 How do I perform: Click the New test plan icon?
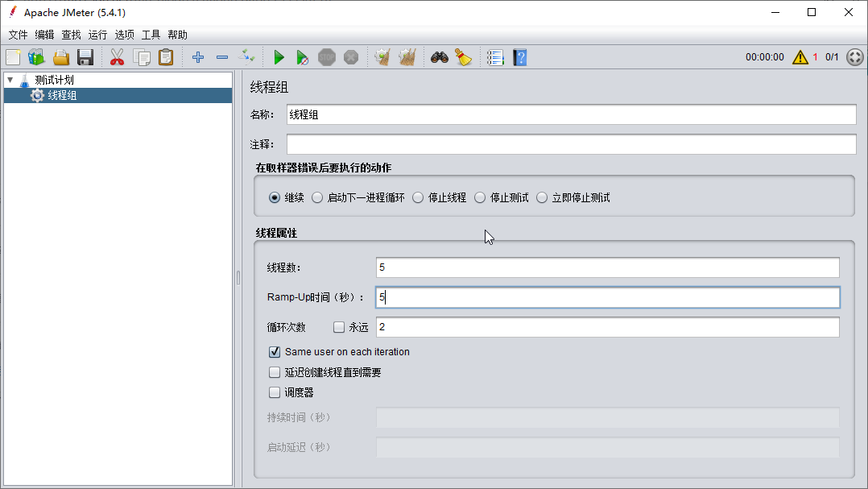click(x=13, y=57)
